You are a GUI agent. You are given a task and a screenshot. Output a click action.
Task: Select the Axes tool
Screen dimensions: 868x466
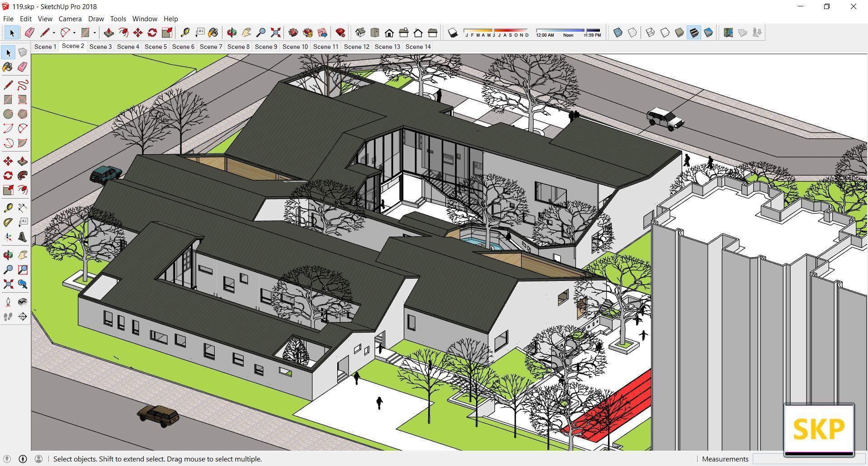click(x=8, y=237)
